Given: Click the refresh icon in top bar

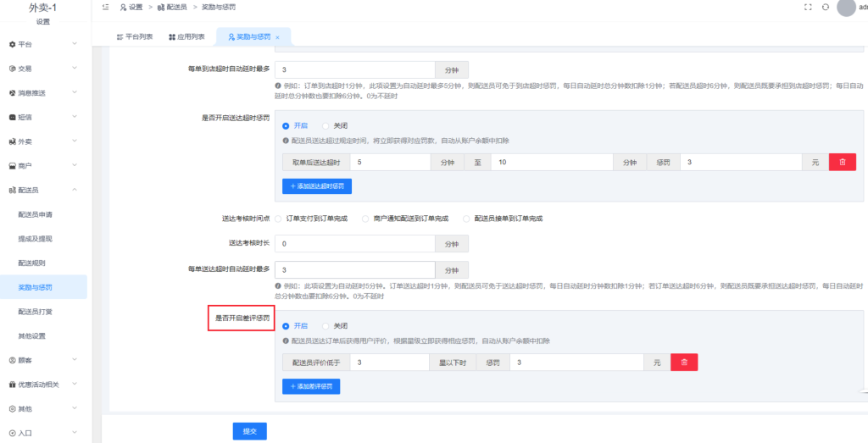Looking at the screenshot, I should point(826,7).
